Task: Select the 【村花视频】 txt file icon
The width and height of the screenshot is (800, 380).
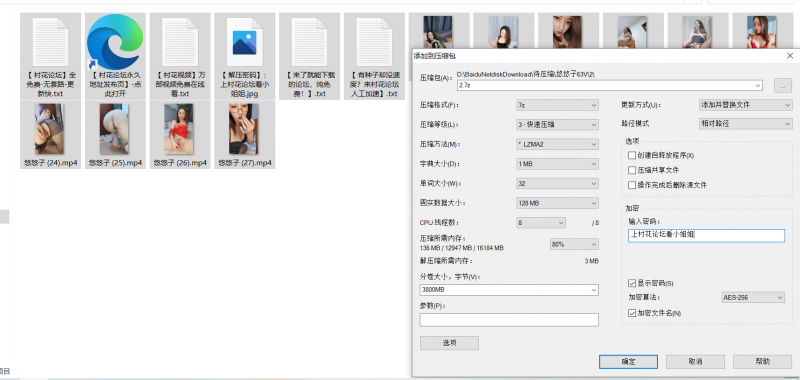Action: coord(180,56)
